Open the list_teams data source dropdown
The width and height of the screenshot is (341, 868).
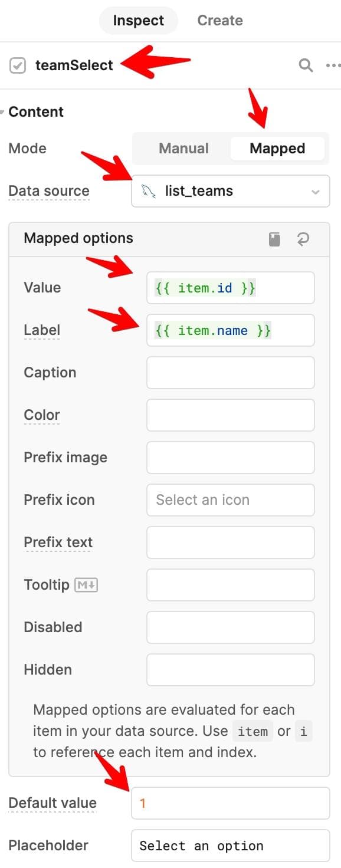tap(314, 190)
